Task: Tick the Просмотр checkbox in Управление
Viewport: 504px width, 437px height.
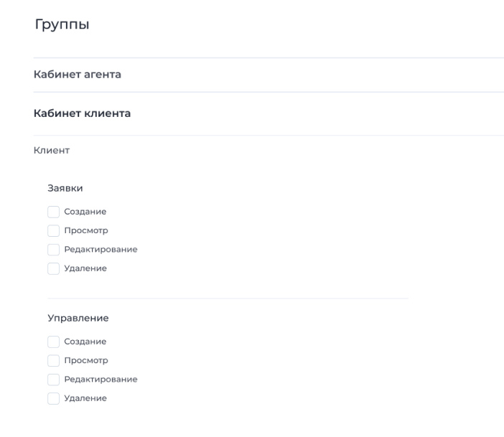Action: coord(53,360)
